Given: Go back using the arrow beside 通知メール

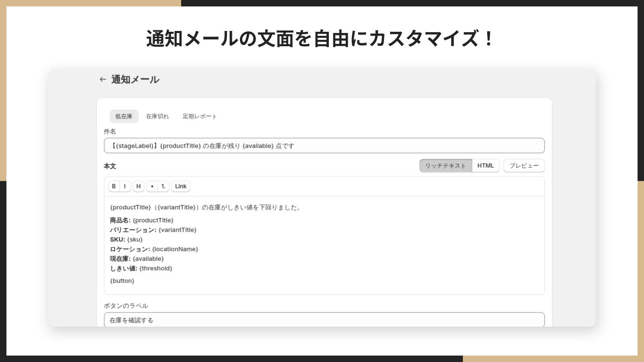Looking at the screenshot, I should [x=103, y=80].
